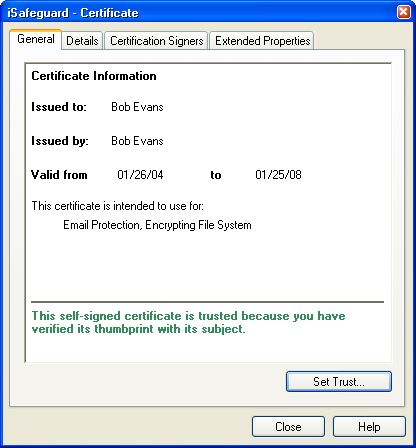
Task: Click the green self-signed trust message
Action: pos(188,322)
